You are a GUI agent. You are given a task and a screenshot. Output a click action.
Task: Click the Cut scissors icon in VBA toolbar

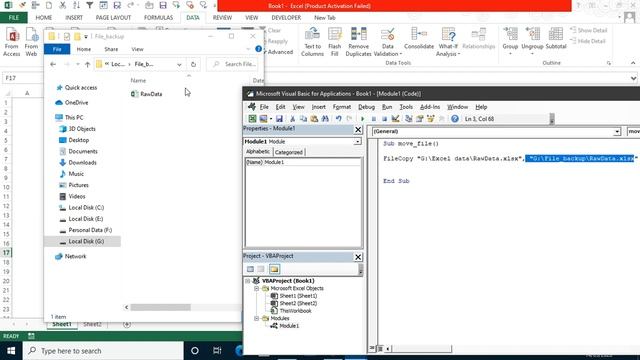point(293,119)
